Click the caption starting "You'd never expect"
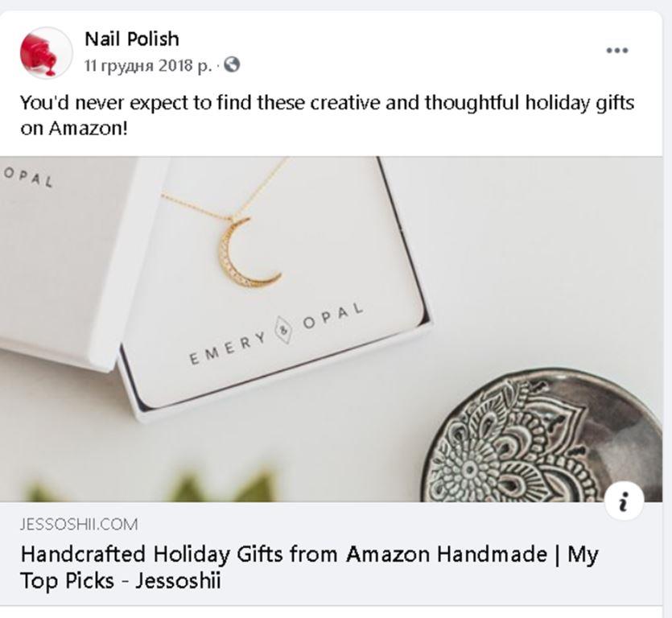This screenshot has width=672, height=618. click(x=326, y=104)
